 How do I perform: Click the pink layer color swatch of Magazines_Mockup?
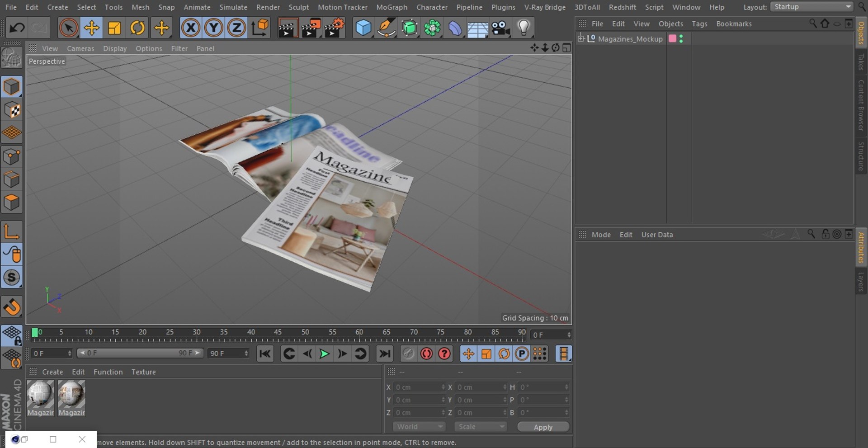[672, 38]
